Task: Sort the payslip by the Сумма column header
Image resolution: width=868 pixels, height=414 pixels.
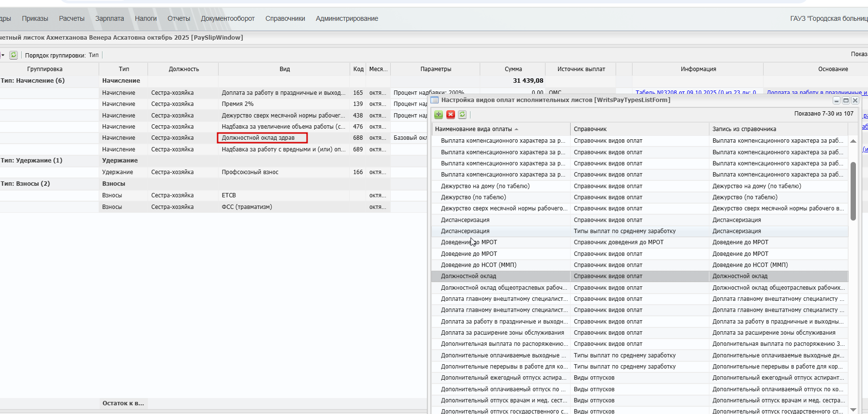Action: [x=513, y=69]
